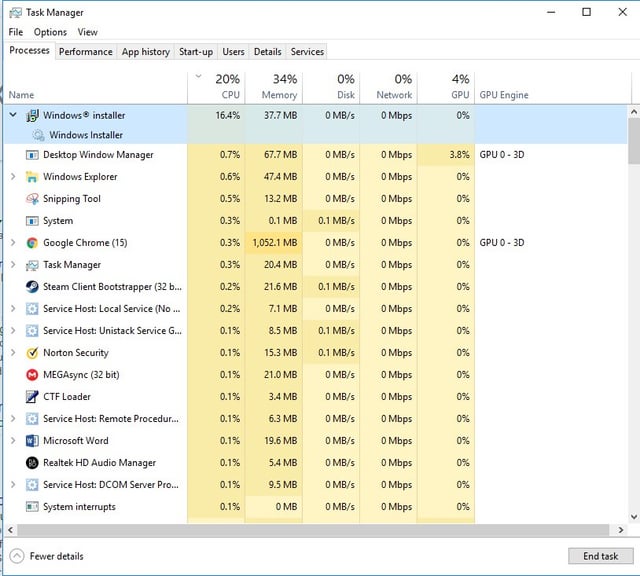Switch to the Performance tab
This screenshot has height=576, width=640.
pos(86,52)
